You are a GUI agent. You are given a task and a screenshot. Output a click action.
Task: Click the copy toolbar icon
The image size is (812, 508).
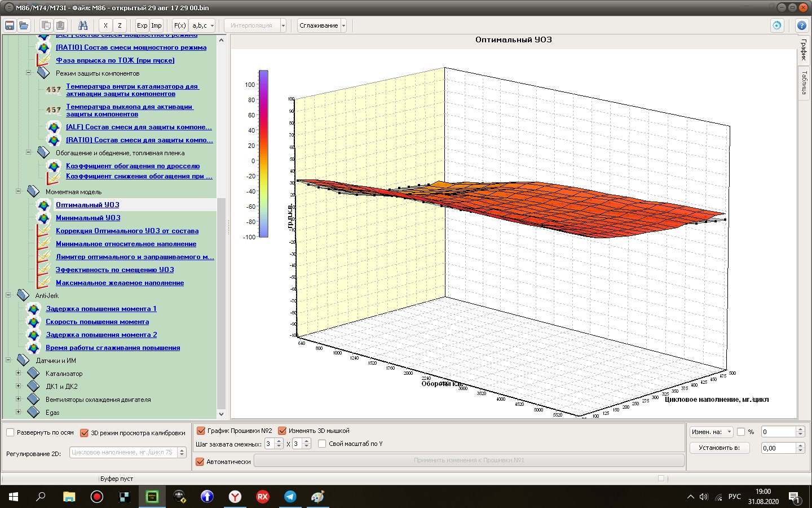[46, 25]
